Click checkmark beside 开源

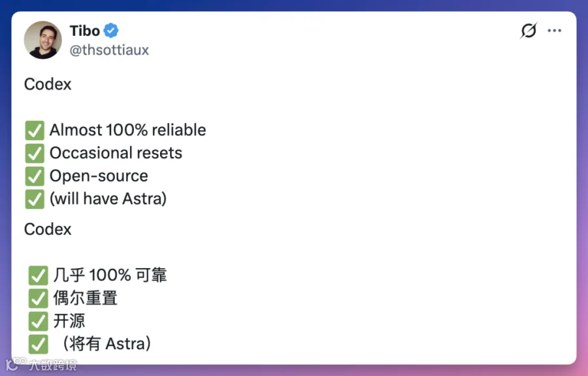(x=39, y=321)
